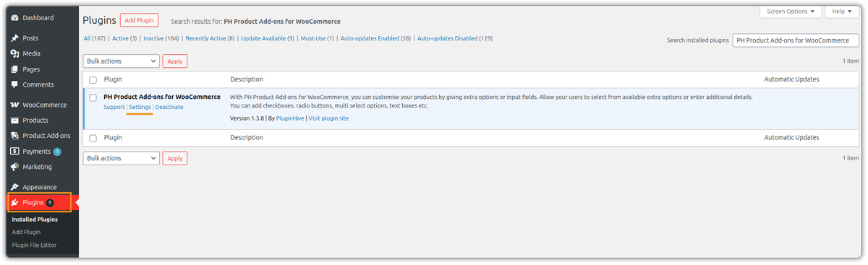Open Dashboard menu item

[x=39, y=17]
